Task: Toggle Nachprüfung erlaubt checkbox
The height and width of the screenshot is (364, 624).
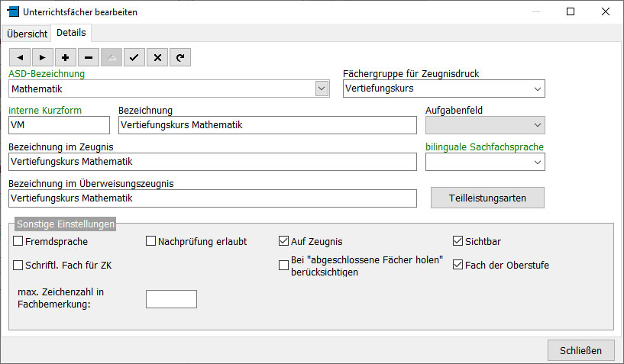Action: 151,242
